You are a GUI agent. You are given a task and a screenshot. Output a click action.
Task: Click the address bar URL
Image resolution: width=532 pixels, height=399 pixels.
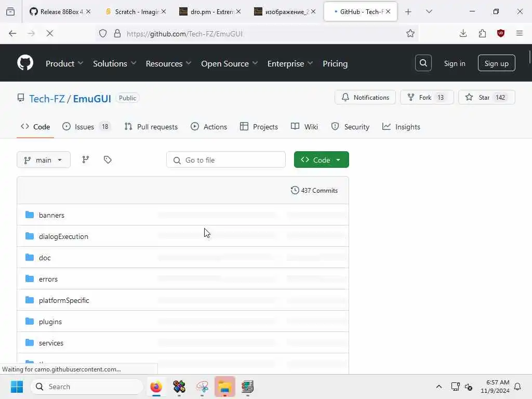point(184,34)
